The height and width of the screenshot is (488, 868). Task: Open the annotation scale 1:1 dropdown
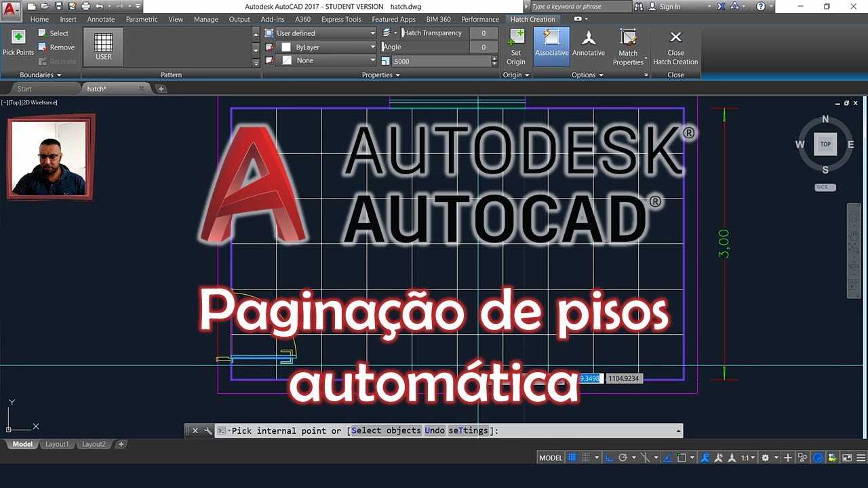pyautogui.click(x=748, y=458)
